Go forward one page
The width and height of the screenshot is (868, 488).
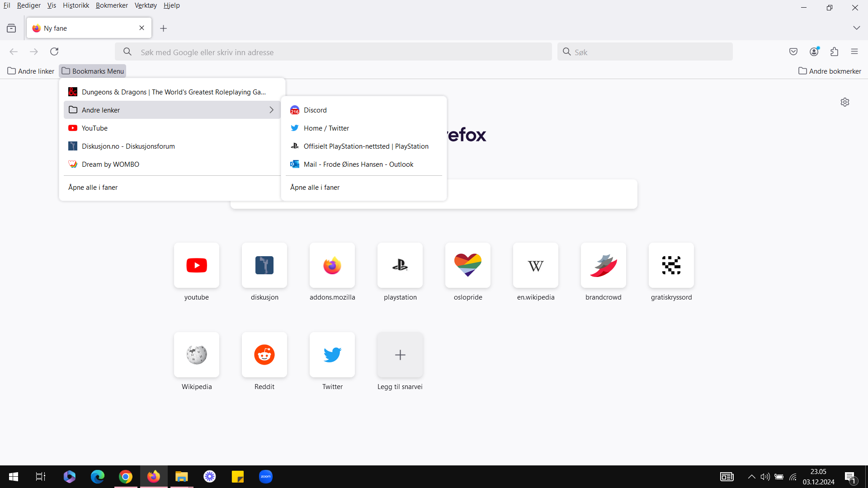click(x=34, y=52)
